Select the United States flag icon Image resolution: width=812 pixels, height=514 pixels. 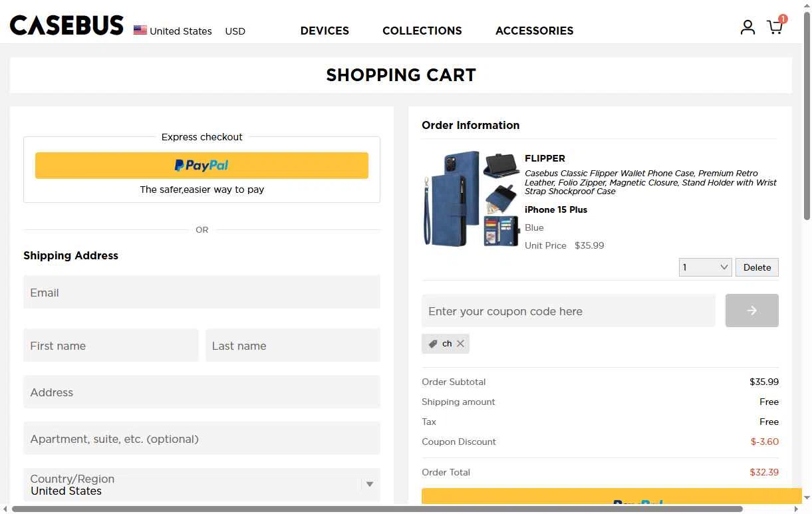point(140,30)
